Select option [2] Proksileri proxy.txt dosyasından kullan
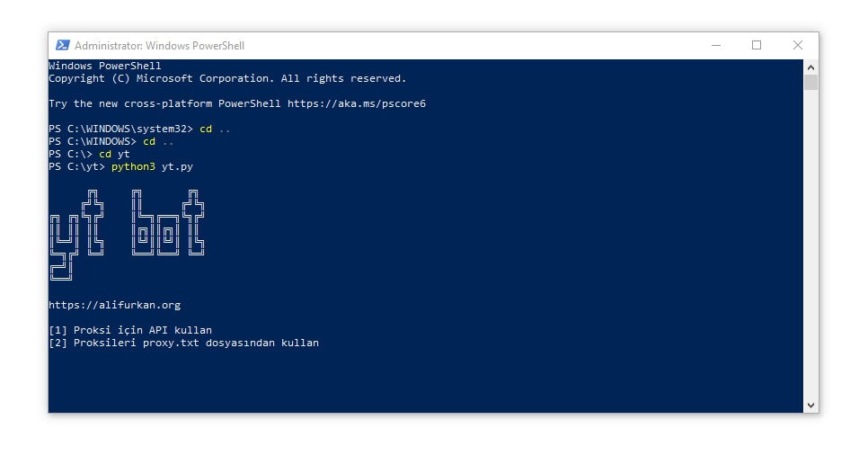868x455 pixels. (x=183, y=343)
